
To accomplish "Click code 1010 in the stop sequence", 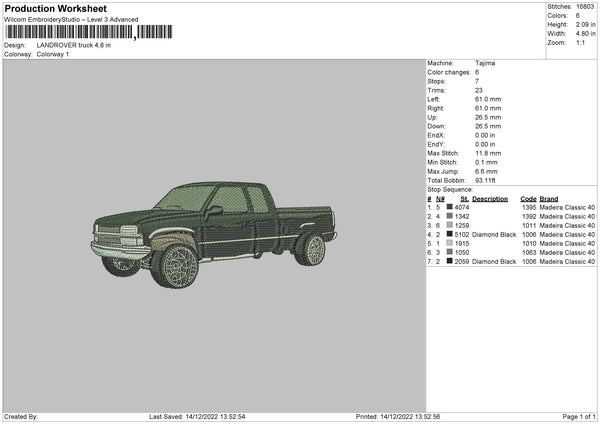I will [x=529, y=243].
